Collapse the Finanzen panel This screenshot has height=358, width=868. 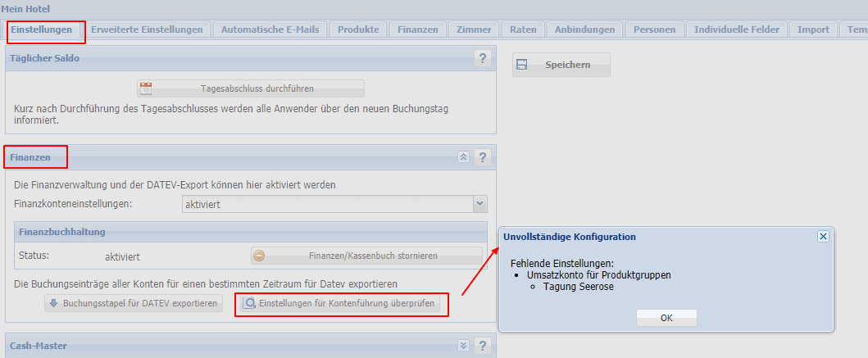coord(463,156)
